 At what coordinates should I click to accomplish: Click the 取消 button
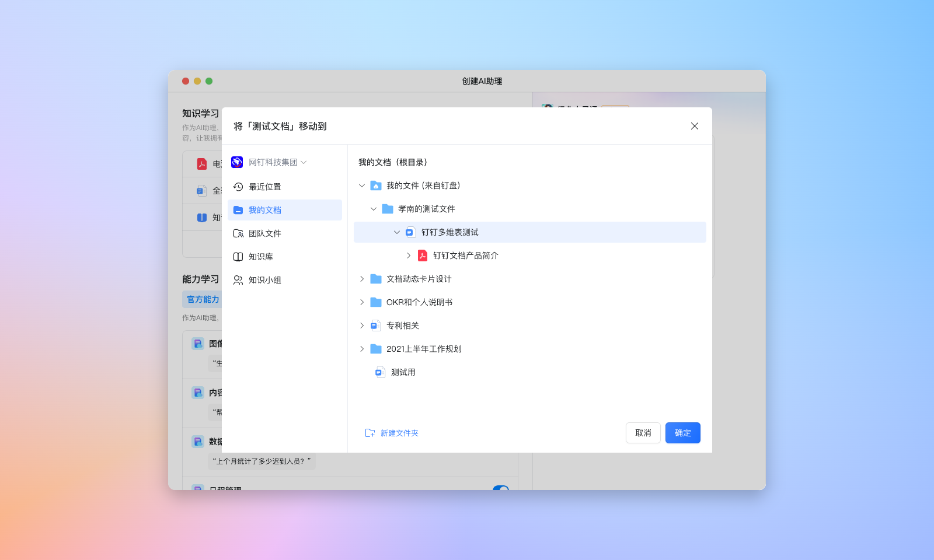[643, 433]
